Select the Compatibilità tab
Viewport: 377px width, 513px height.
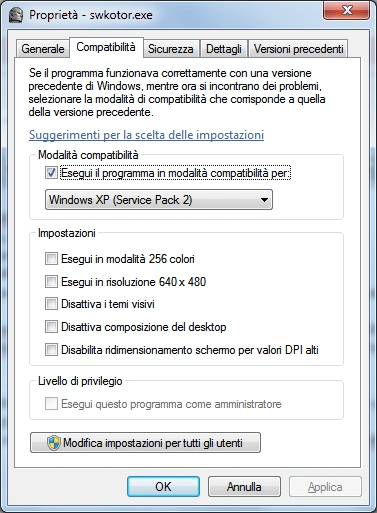pos(106,47)
